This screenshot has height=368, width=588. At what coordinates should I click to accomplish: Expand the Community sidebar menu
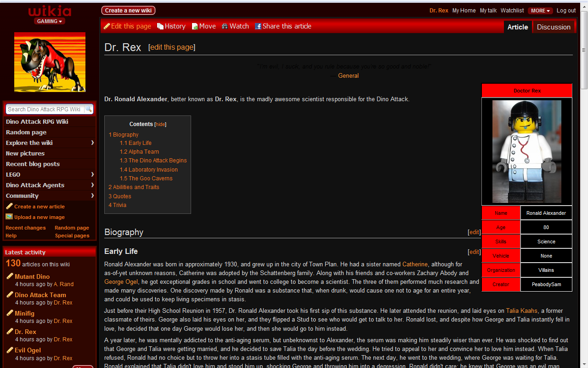click(x=92, y=195)
